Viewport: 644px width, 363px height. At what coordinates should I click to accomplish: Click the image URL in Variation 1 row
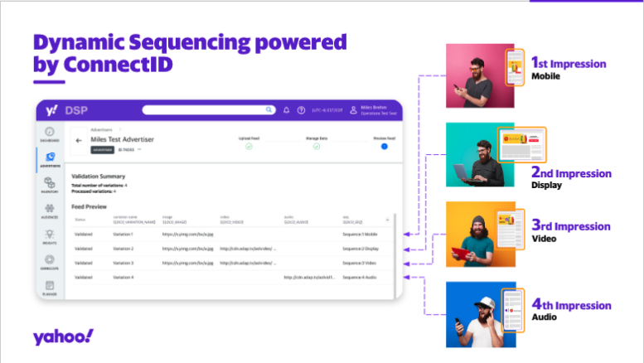(187, 234)
